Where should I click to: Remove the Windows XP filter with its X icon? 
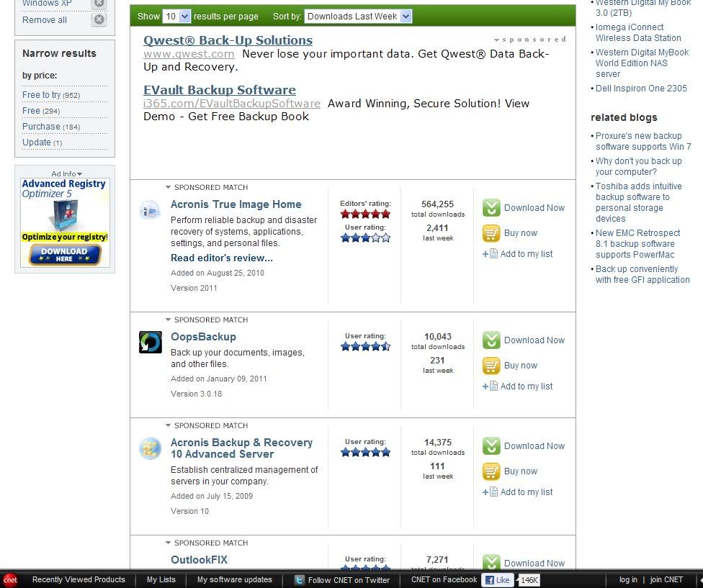point(99,4)
